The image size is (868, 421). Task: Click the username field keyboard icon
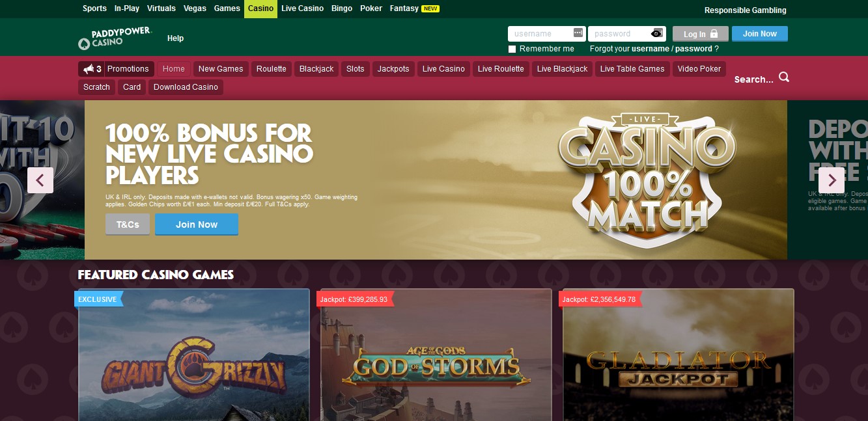point(578,33)
